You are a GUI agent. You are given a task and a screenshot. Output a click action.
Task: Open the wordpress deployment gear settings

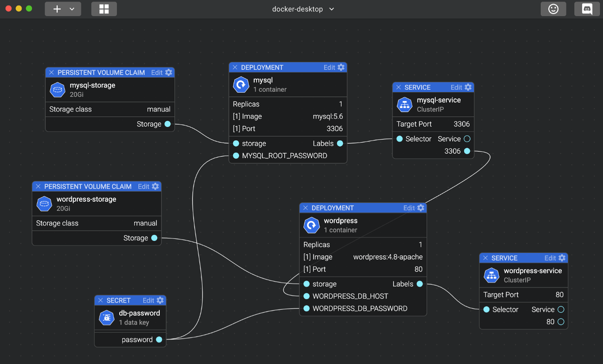point(421,208)
